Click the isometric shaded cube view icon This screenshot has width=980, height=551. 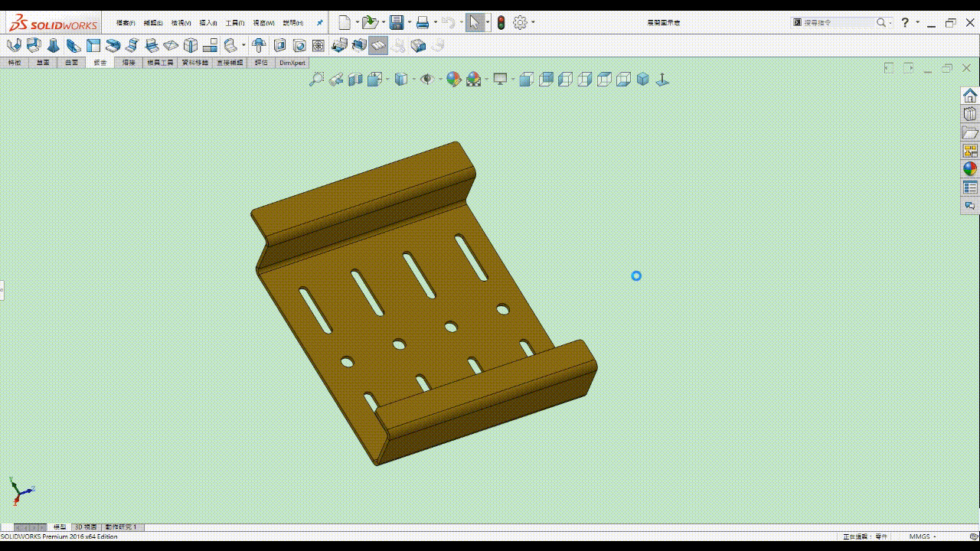[642, 79]
